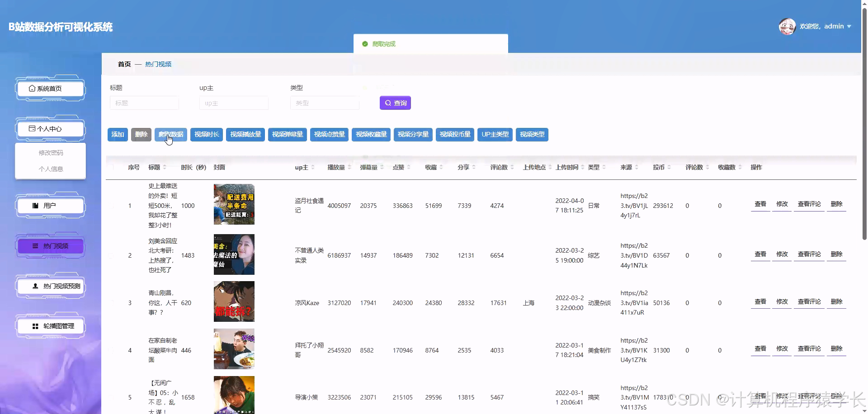868x414 pixels.
Task: Sort the table by 来源 column
Action: coord(637,167)
